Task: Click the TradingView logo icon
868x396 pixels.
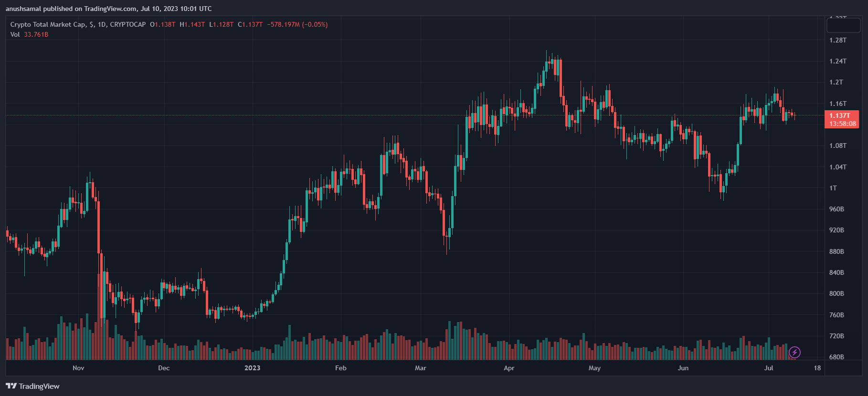Action: [11, 386]
